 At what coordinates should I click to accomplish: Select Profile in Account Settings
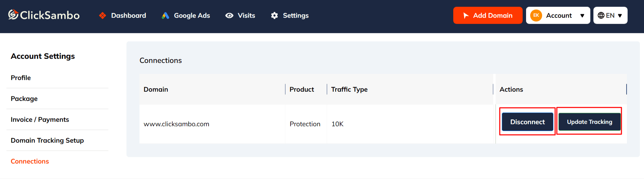point(21,78)
